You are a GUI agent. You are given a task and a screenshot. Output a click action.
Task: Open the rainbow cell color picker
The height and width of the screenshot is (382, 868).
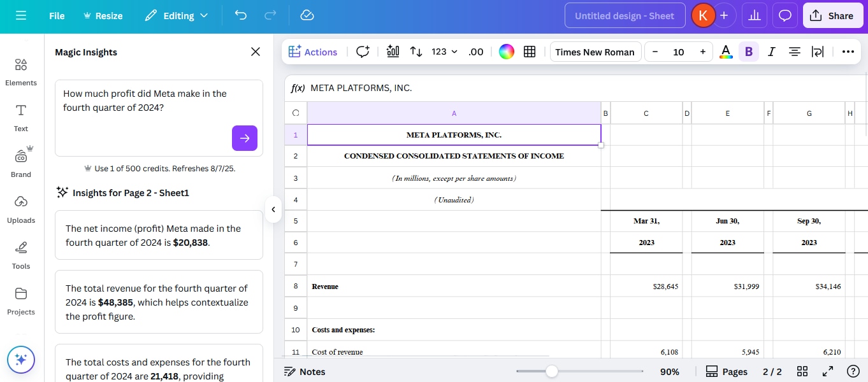(507, 52)
